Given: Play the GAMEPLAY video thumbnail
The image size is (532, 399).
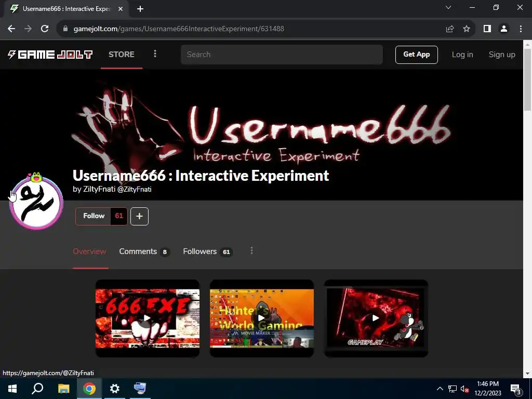Looking at the screenshot, I should (x=376, y=318).
